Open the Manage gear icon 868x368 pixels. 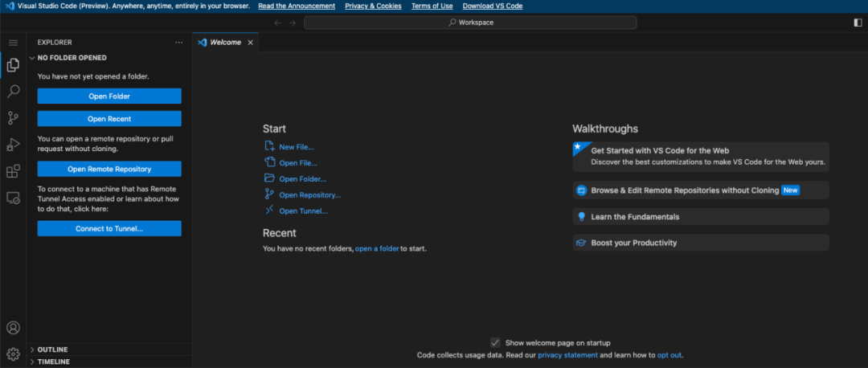point(14,354)
